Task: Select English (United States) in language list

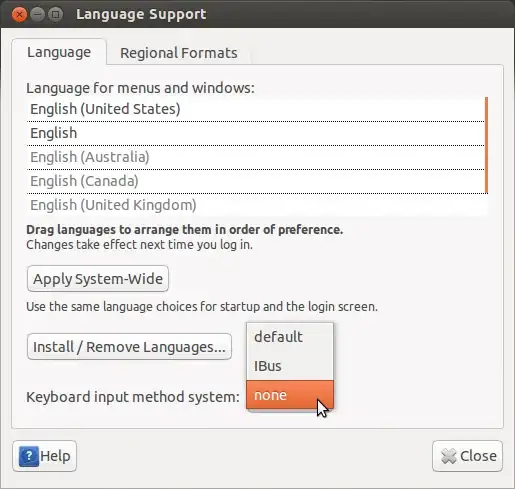Action: 255,109
